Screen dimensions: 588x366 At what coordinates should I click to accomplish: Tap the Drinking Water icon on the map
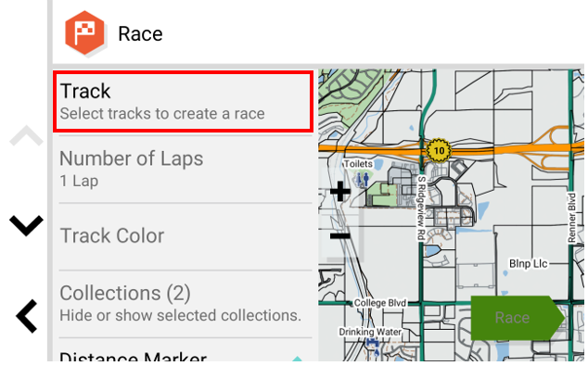click(373, 344)
